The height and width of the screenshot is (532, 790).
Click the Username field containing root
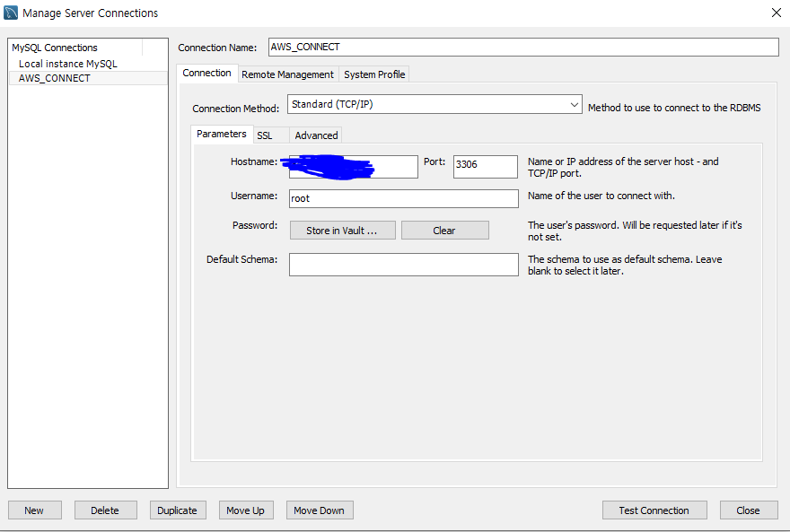click(x=404, y=198)
